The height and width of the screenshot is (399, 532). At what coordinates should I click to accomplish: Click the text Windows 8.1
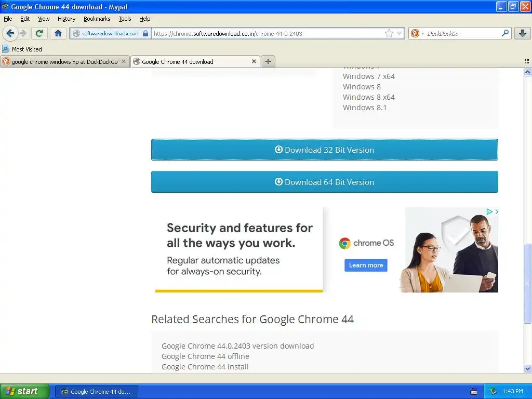pos(365,108)
